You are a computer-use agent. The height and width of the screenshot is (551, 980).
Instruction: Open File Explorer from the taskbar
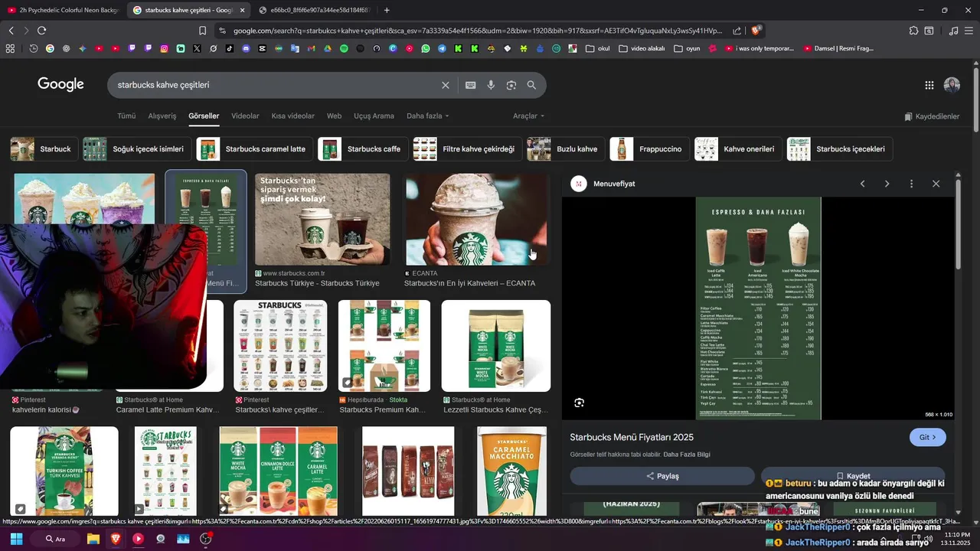point(93,539)
